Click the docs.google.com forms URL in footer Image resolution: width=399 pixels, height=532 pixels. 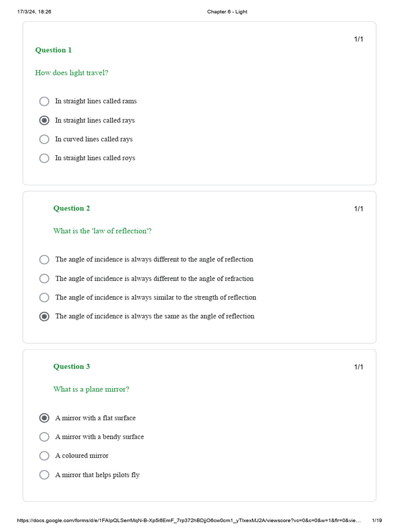click(x=189, y=520)
